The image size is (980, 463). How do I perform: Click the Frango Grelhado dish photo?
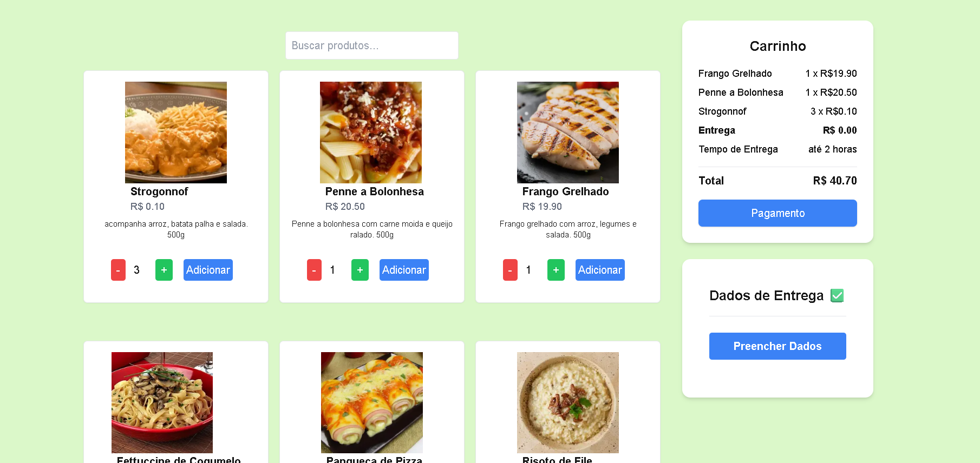click(567, 132)
